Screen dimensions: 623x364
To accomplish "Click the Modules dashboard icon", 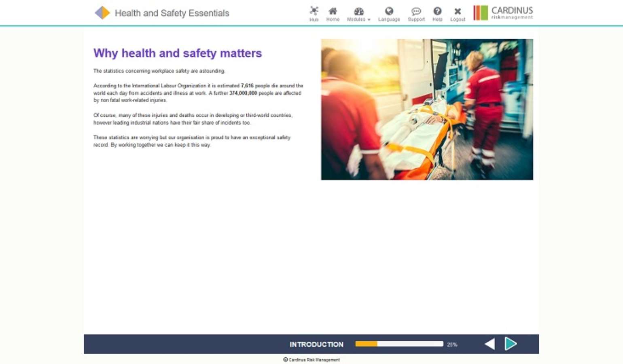I will click(x=358, y=11).
